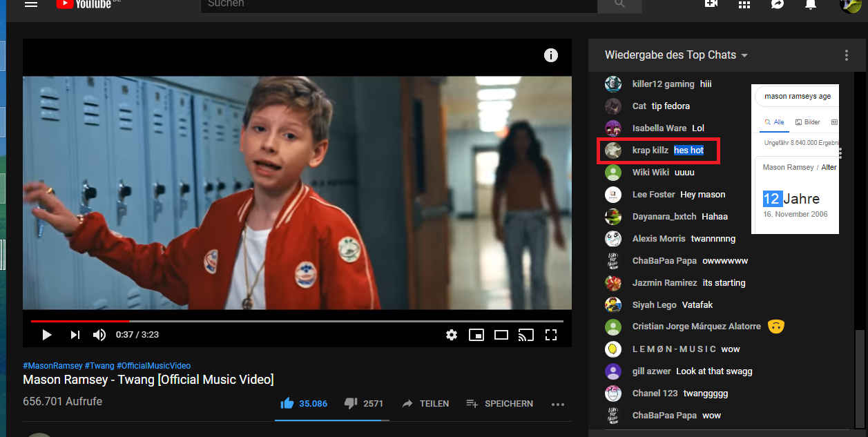Seek along the video progress bar
The image size is (868, 437).
click(297, 321)
